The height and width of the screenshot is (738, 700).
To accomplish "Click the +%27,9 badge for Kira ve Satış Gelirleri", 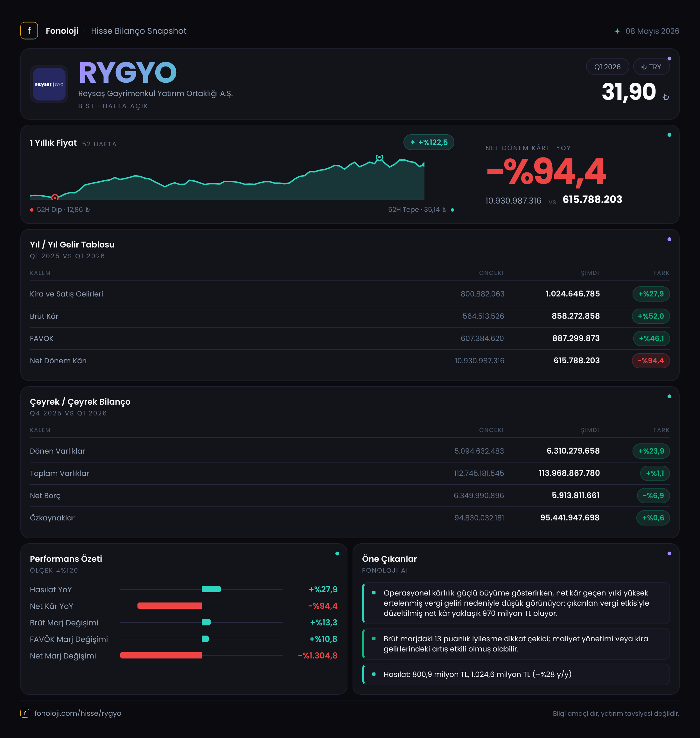I will pyautogui.click(x=651, y=294).
